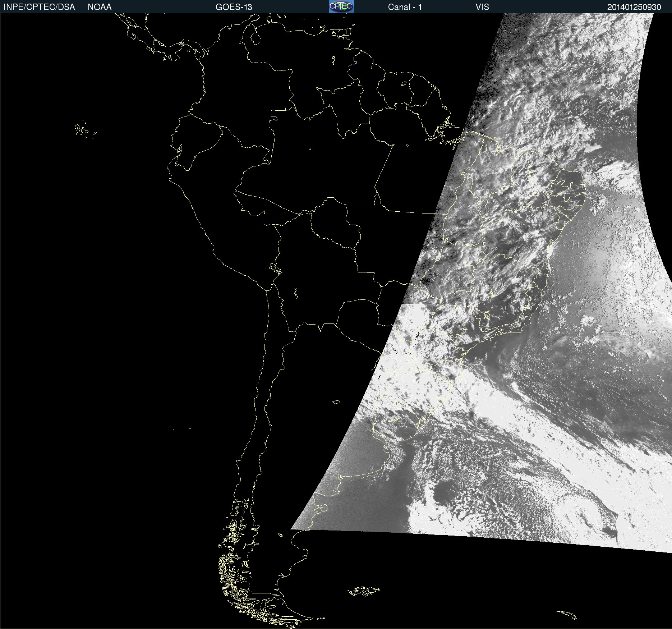Click the VIS label in the header

coord(482,7)
